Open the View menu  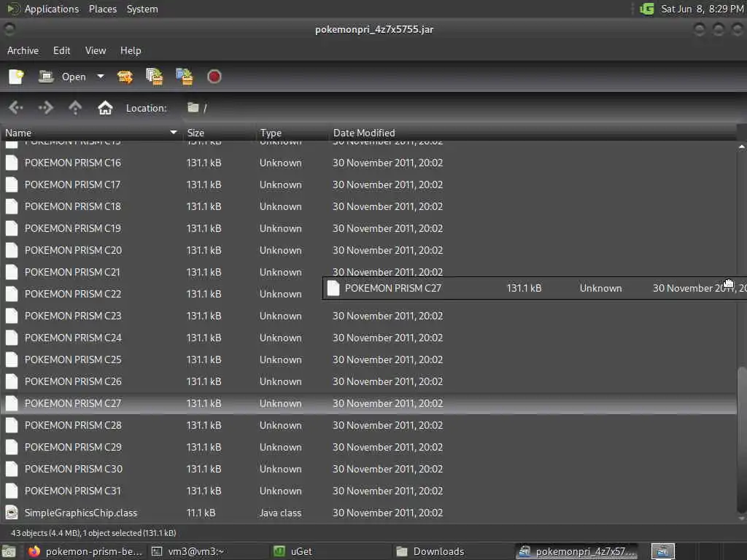96,50
